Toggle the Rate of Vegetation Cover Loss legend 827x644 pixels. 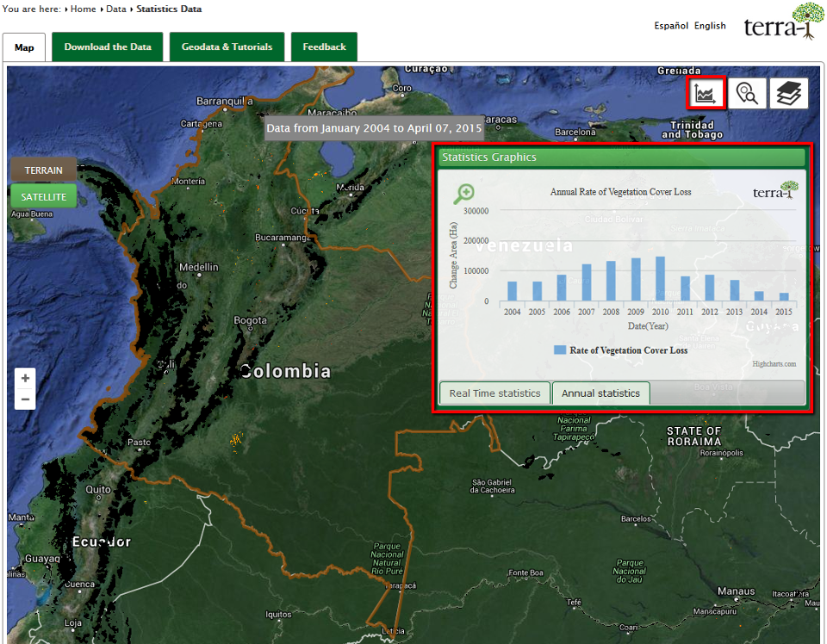pos(621,350)
